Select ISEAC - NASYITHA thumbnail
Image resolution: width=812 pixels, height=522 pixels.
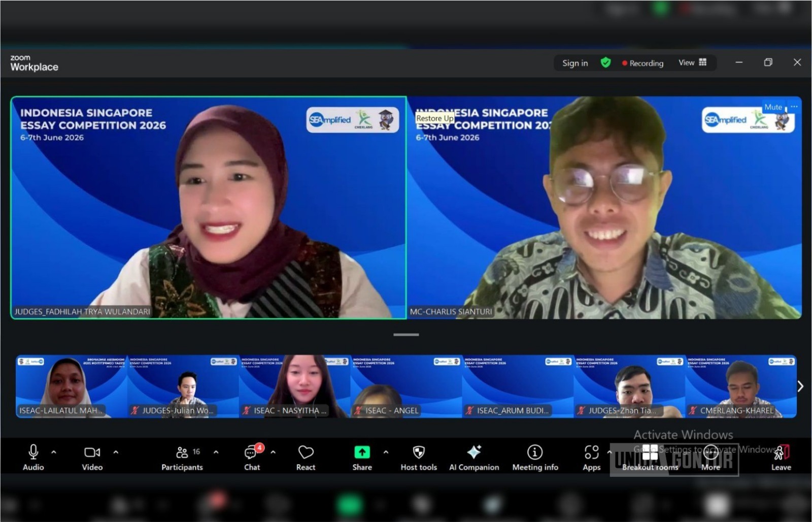[294, 386]
